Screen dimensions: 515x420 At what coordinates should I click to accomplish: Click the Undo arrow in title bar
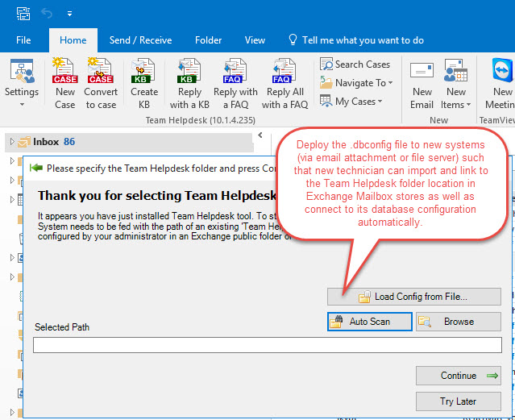click(47, 13)
